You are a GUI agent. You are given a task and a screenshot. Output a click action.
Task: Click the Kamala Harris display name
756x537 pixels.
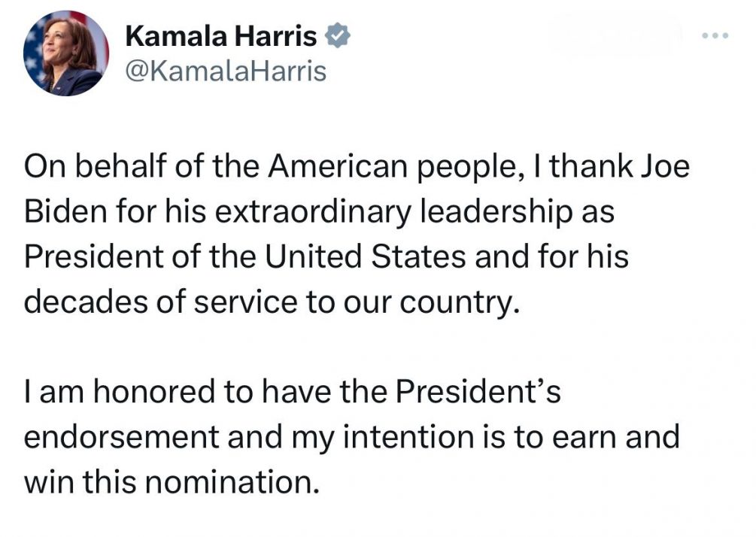221,35
